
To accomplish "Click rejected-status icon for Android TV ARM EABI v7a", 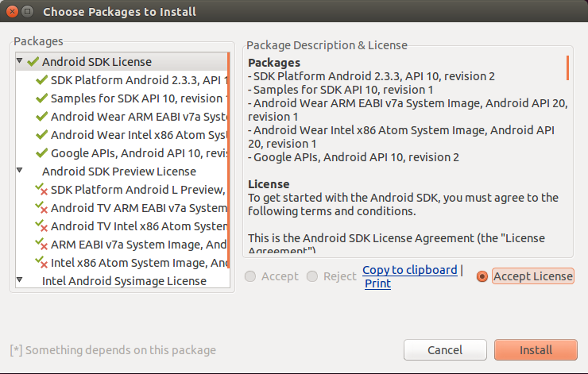I will tap(41, 207).
